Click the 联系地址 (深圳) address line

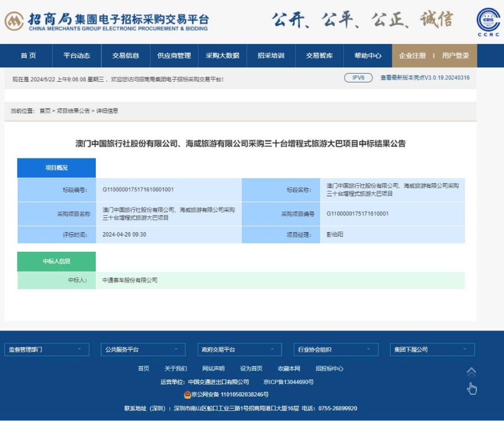click(212, 408)
